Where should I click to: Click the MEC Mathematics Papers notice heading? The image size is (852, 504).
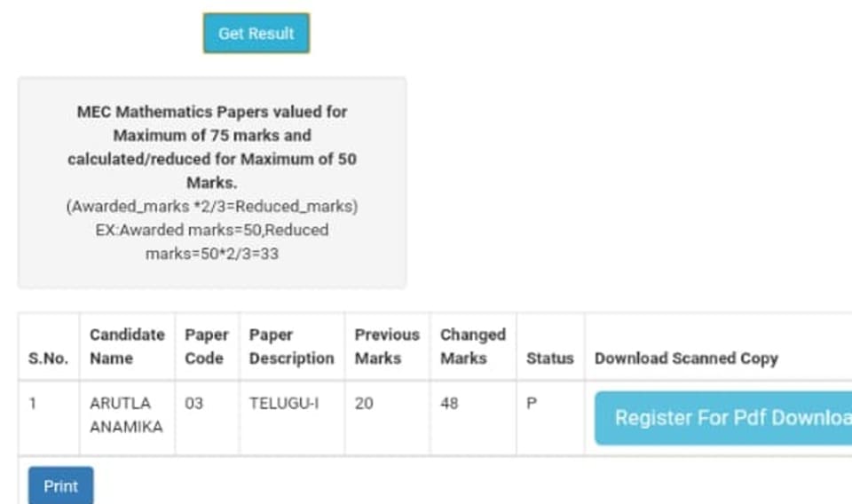tap(212, 147)
